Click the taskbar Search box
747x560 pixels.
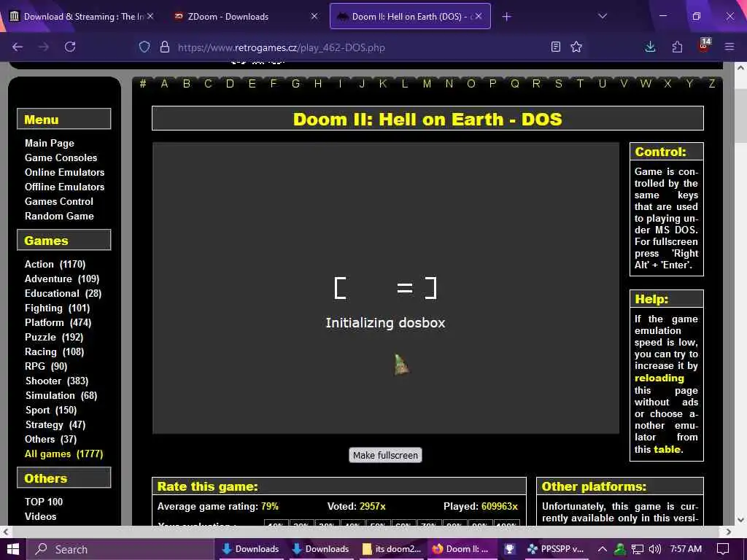click(120, 549)
